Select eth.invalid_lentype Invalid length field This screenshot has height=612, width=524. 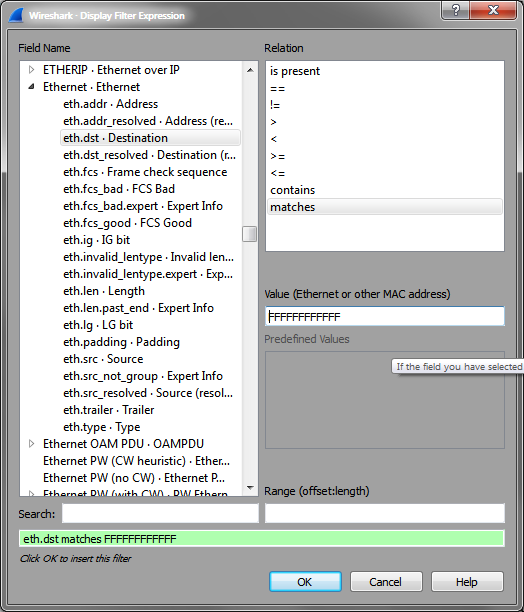click(148, 257)
